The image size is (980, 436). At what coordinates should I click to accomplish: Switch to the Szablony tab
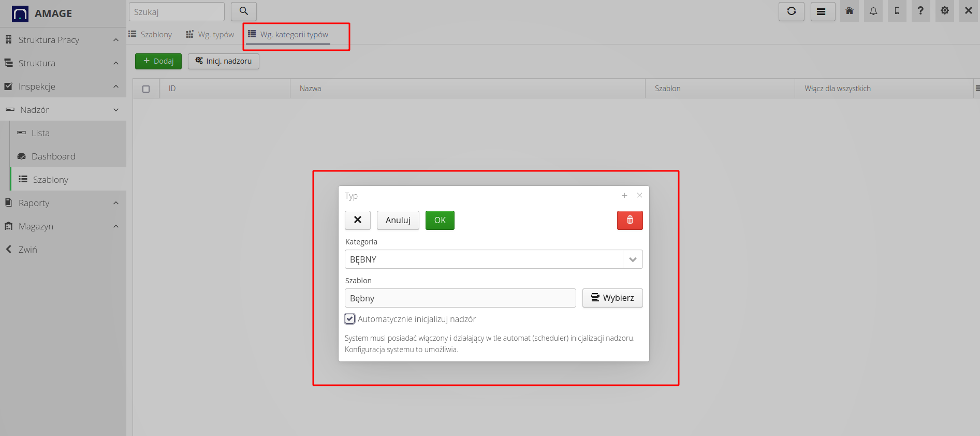pos(150,35)
